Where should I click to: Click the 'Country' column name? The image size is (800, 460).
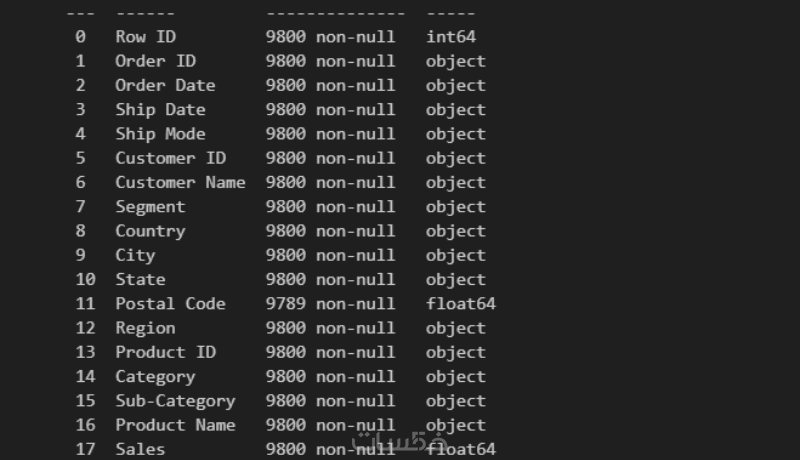click(x=150, y=231)
